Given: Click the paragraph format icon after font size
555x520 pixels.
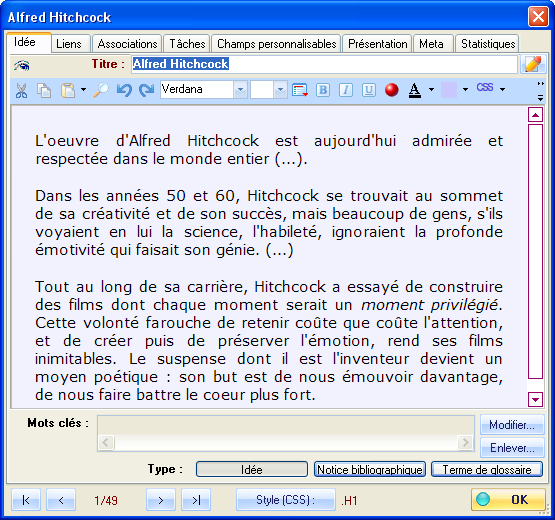Looking at the screenshot, I should point(300,90).
